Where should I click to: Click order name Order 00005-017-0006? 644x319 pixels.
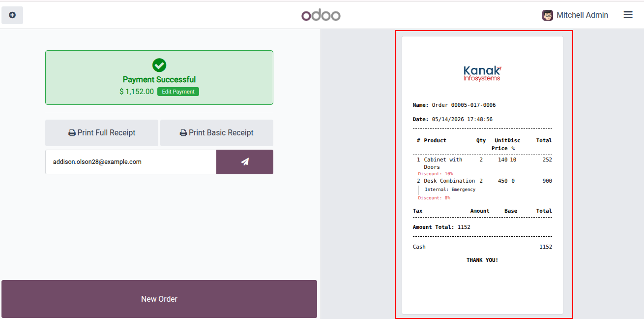click(x=464, y=105)
